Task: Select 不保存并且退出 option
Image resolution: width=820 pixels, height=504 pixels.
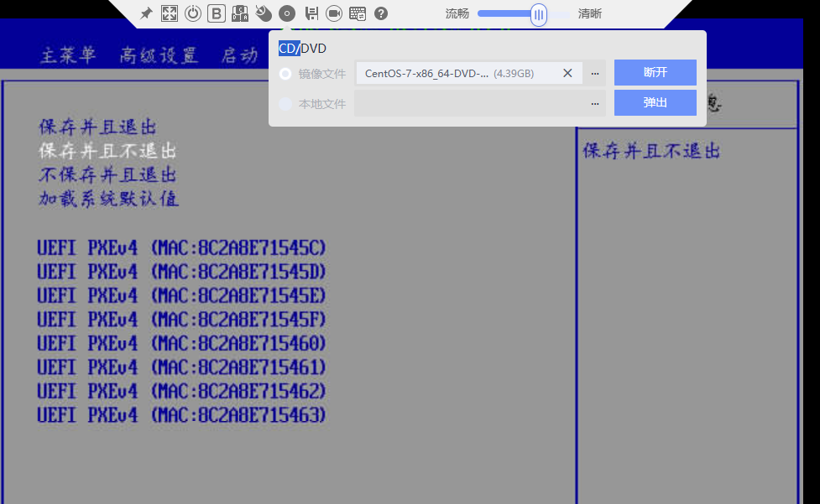Action: click(107, 175)
